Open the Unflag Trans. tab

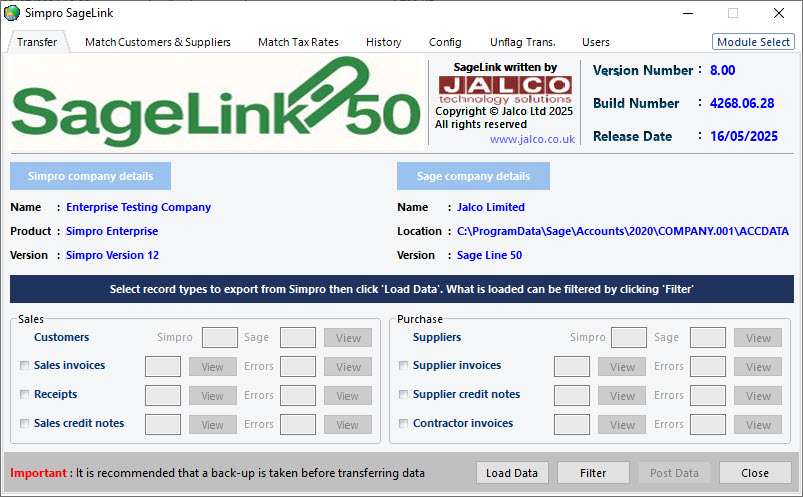pyautogui.click(x=522, y=42)
